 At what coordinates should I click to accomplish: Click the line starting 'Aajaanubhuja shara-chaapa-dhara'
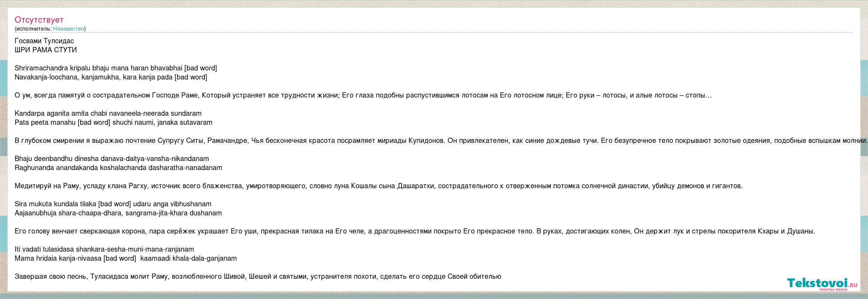[x=118, y=213]
